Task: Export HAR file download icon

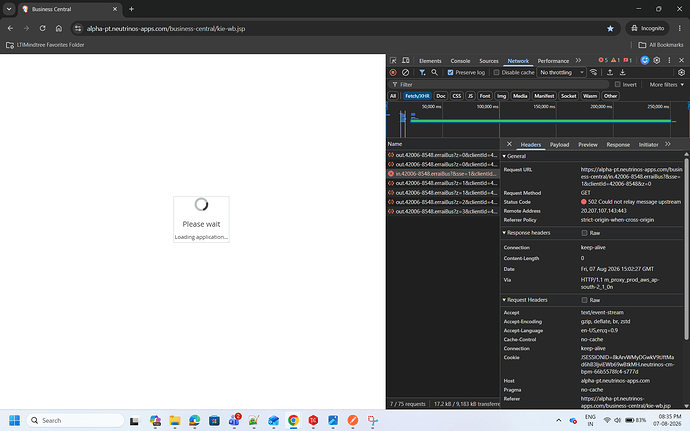Action: [x=623, y=72]
